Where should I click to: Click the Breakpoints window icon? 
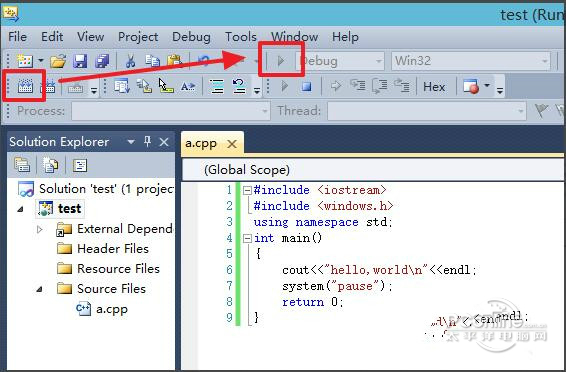pyautogui.click(x=471, y=87)
